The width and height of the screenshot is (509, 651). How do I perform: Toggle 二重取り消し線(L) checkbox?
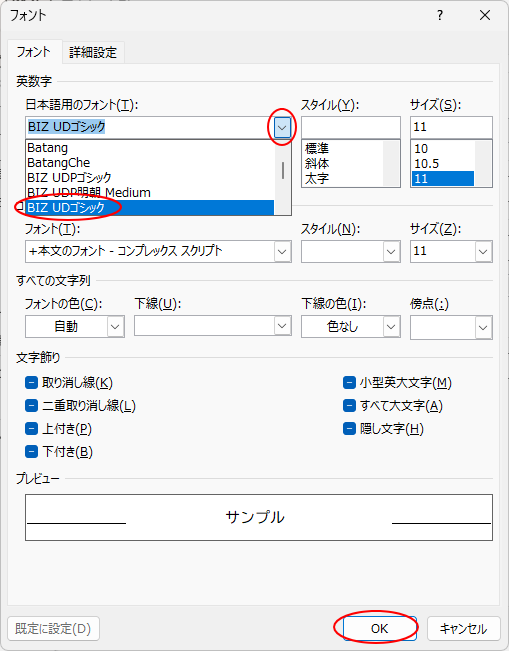pos(32,405)
